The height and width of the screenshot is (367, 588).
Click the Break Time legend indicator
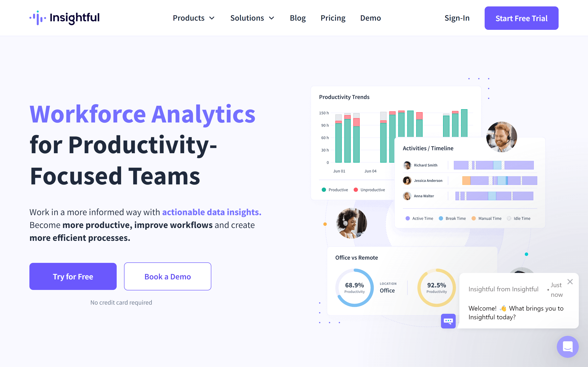coord(441,218)
